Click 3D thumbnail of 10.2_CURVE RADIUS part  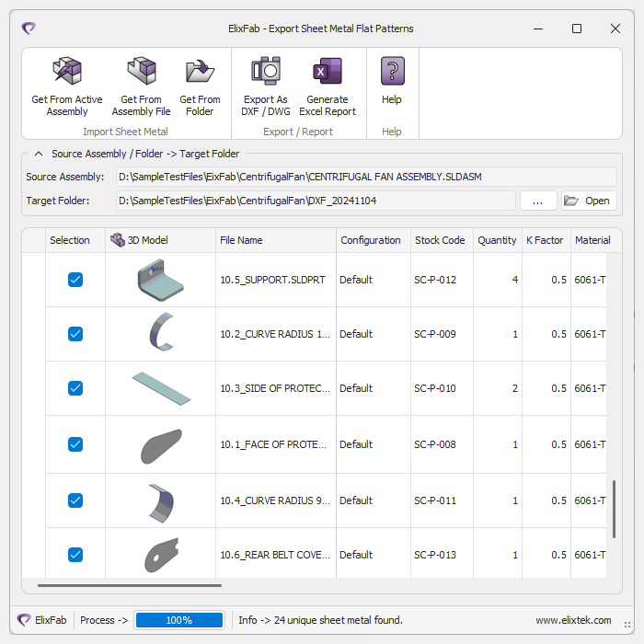click(161, 332)
